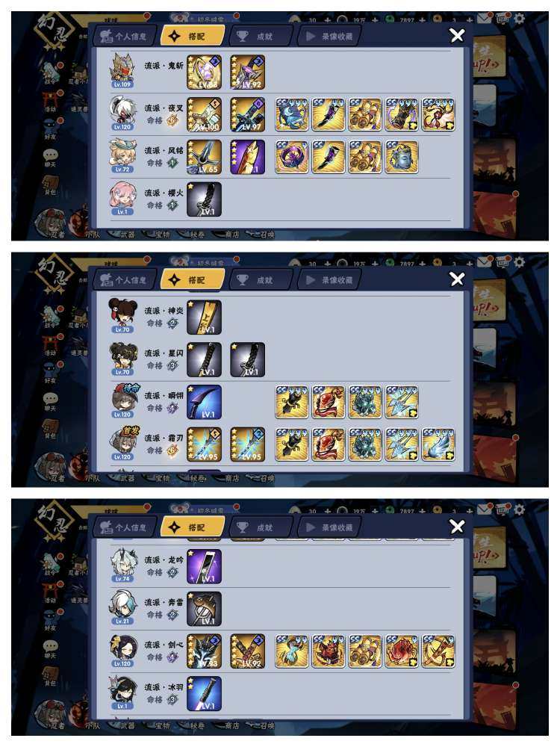Select the LV.65 sword of 风铭
The width and height of the screenshot is (560, 747).
click(204, 157)
